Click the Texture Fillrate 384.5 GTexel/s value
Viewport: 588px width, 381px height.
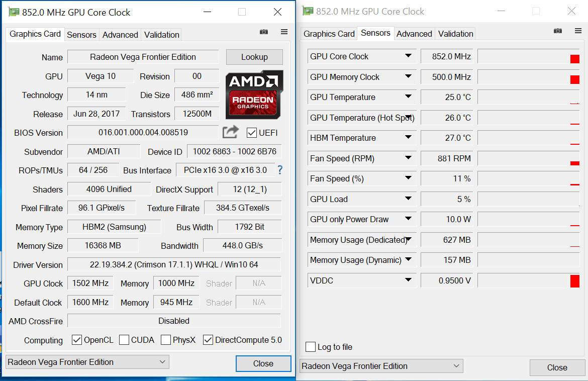point(243,208)
